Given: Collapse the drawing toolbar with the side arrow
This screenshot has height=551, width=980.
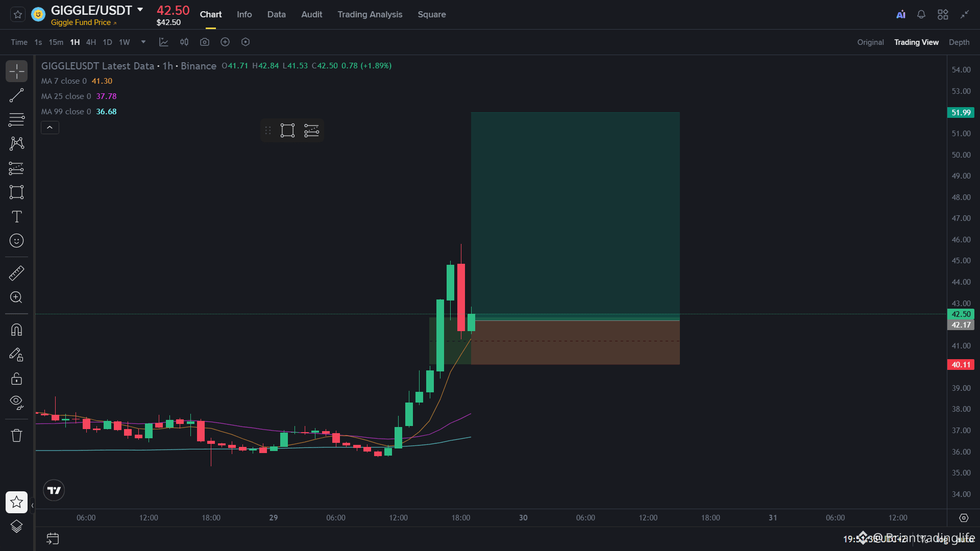Looking at the screenshot, I should pos(32,506).
